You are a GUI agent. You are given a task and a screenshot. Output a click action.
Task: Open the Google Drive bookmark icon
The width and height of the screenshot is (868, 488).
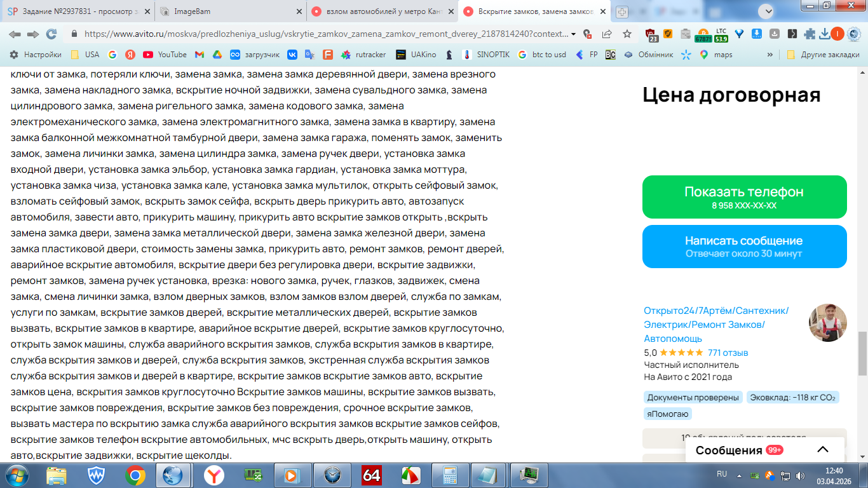click(217, 55)
